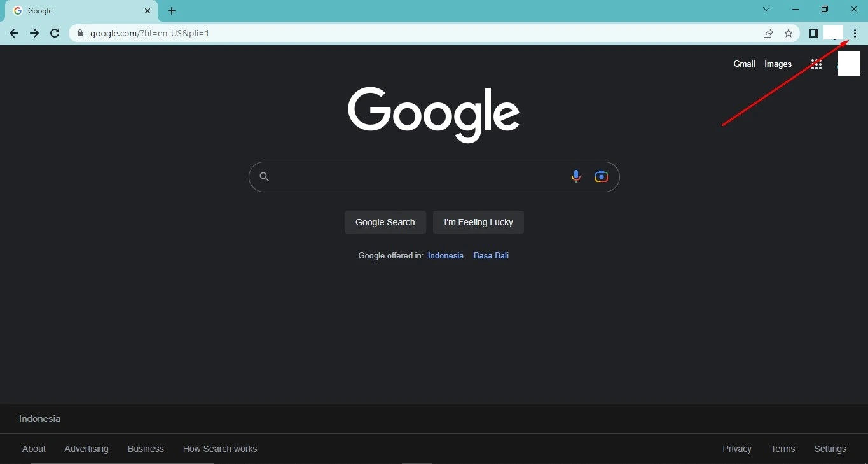Click the Google account avatar
The image size is (868, 464).
click(849, 64)
